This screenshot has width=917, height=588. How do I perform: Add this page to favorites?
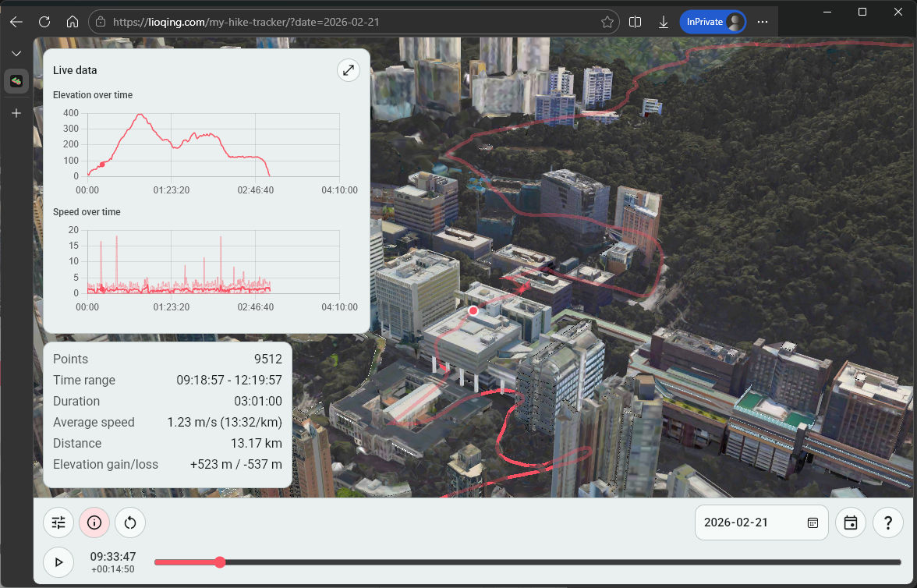click(x=607, y=22)
